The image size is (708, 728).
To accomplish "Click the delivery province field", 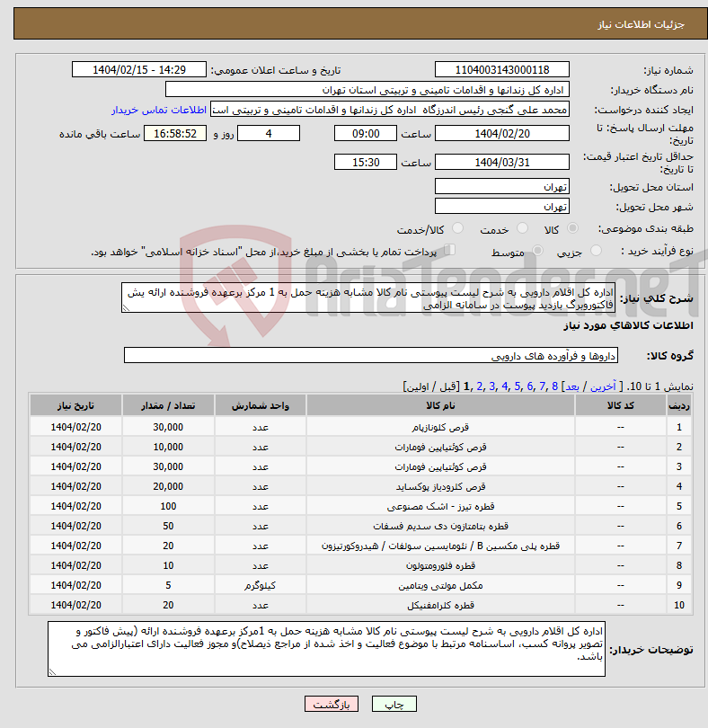I will tap(502, 187).
